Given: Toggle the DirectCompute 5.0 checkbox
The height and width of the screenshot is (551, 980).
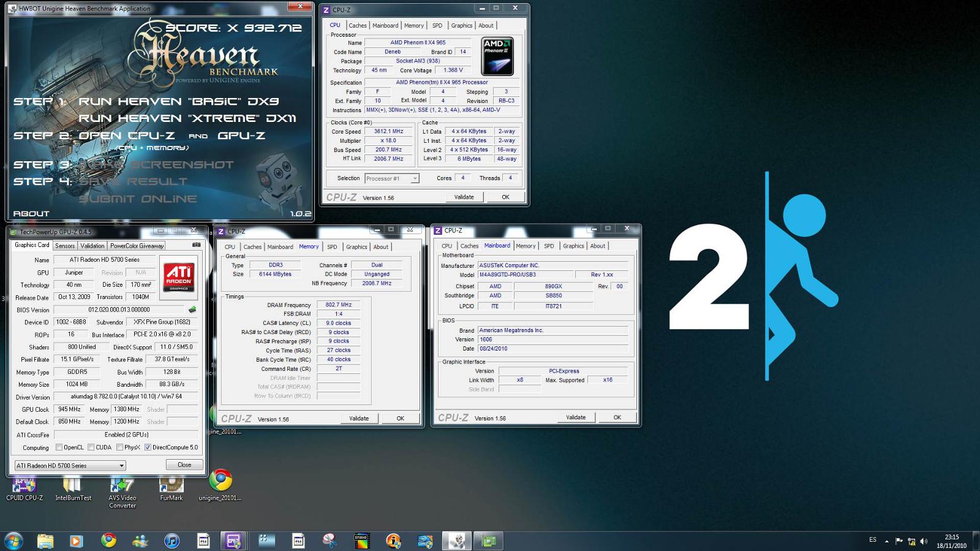Looking at the screenshot, I should click(148, 447).
